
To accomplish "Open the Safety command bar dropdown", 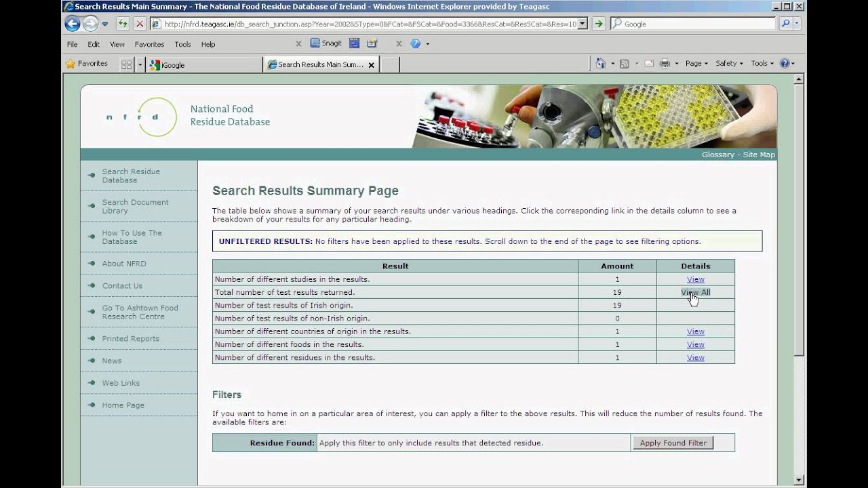I will click(729, 63).
